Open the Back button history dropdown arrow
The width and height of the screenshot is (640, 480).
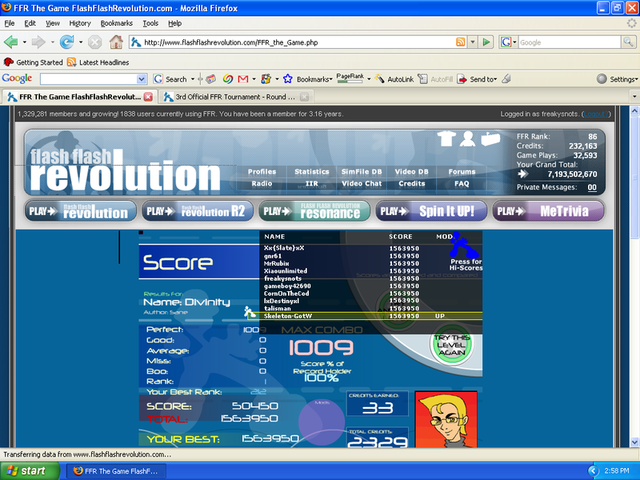tap(24, 42)
